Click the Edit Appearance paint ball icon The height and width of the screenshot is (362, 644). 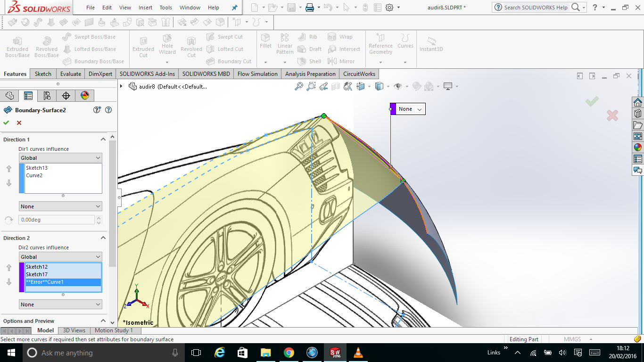click(x=417, y=86)
